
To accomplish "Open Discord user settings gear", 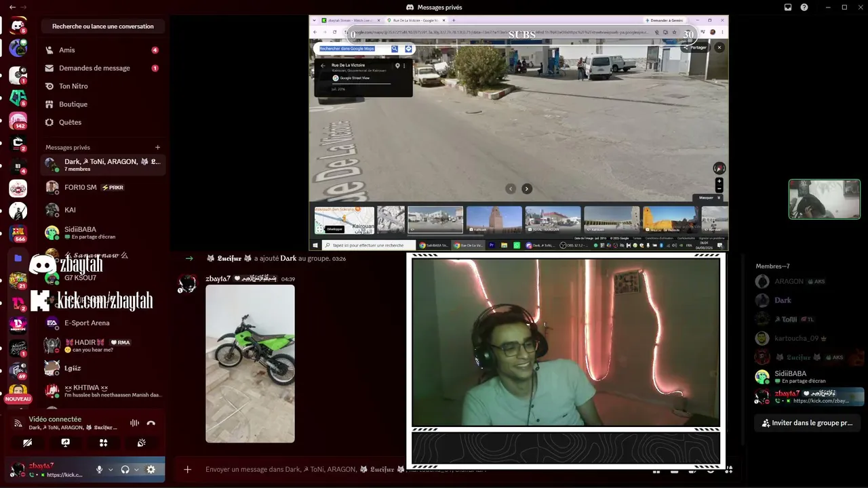I will tap(151, 470).
